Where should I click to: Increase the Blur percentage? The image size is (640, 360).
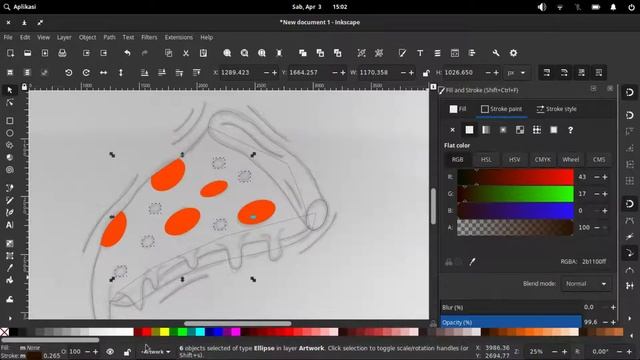pyautogui.click(x=613, y=307)
